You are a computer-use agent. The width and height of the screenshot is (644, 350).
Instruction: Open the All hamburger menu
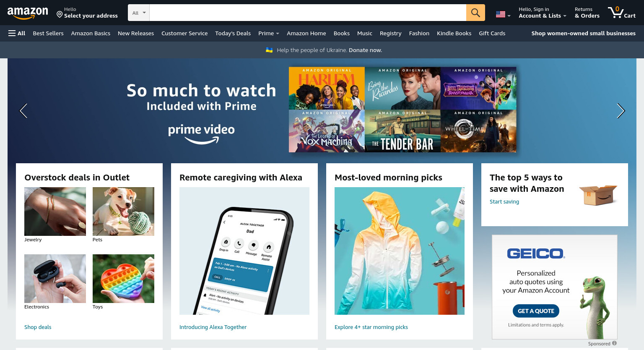17,33
